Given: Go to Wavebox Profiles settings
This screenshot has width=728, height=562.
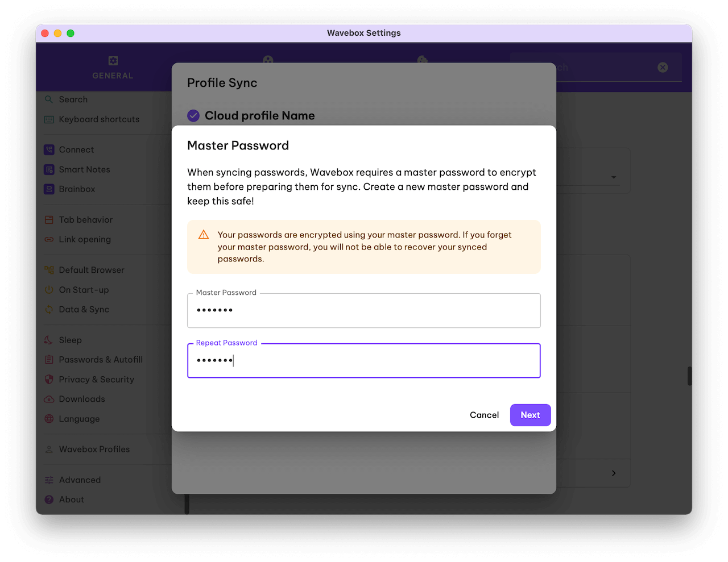Looking at the screenshot, I should tap(94, 449).
